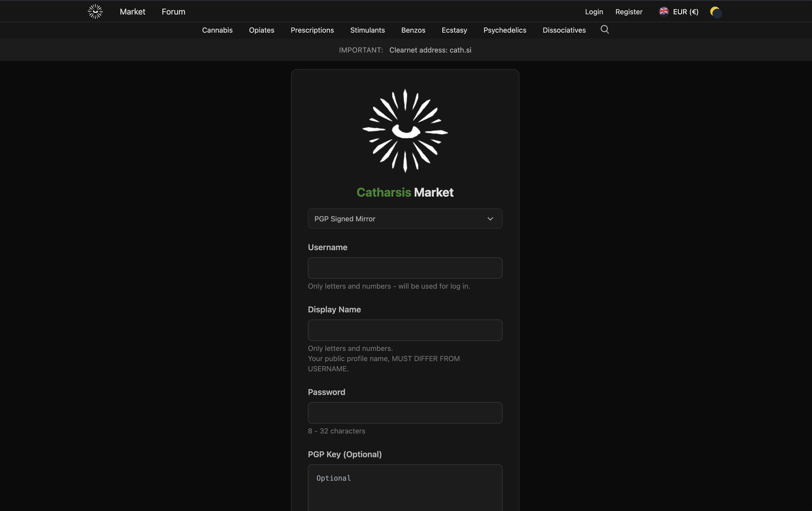
Task: Click the Login link
Action: (594, 11)
